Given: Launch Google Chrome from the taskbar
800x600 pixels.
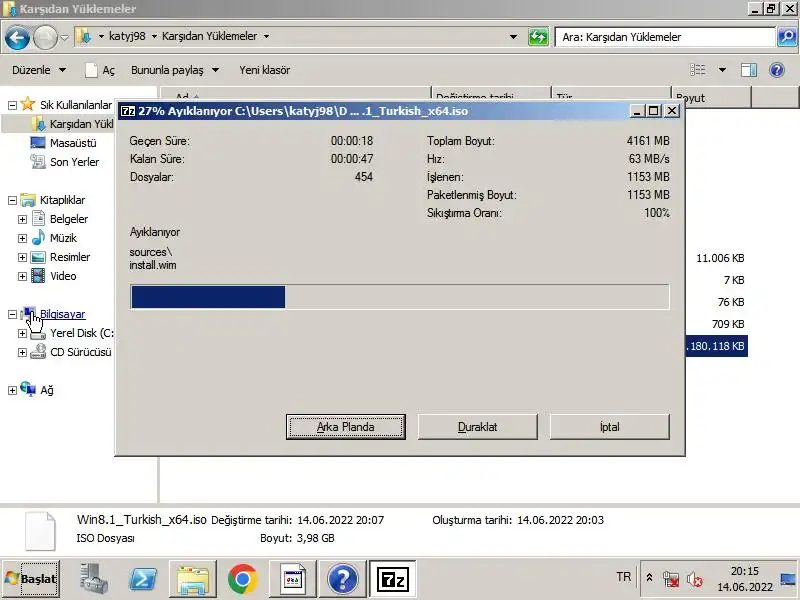Looking at the screenshot, I should [242, 579].
